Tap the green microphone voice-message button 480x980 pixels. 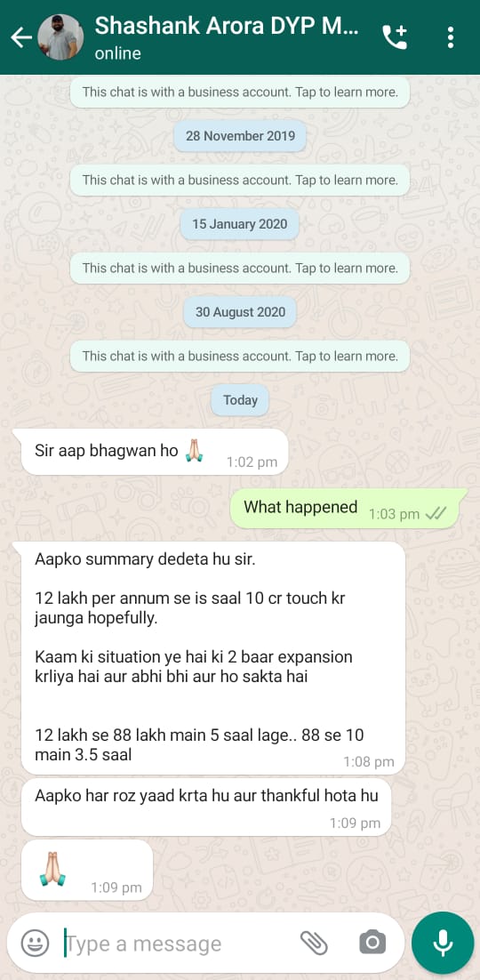443,943
